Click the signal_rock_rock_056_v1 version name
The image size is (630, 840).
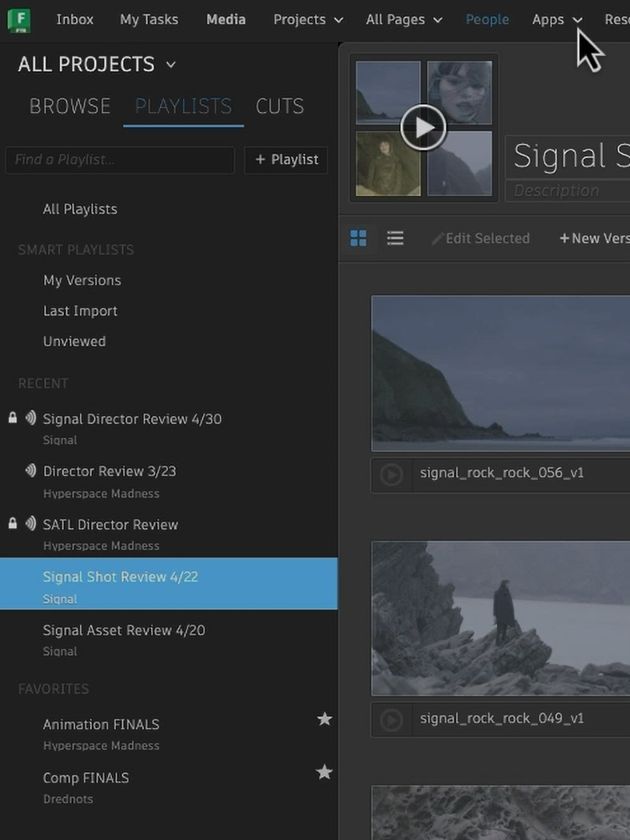[501, 473]
